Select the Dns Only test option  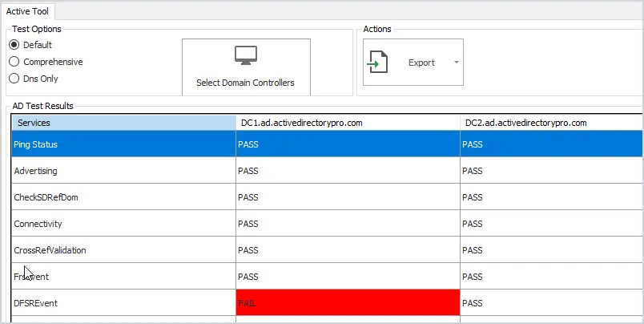click(x=34, y=79)
